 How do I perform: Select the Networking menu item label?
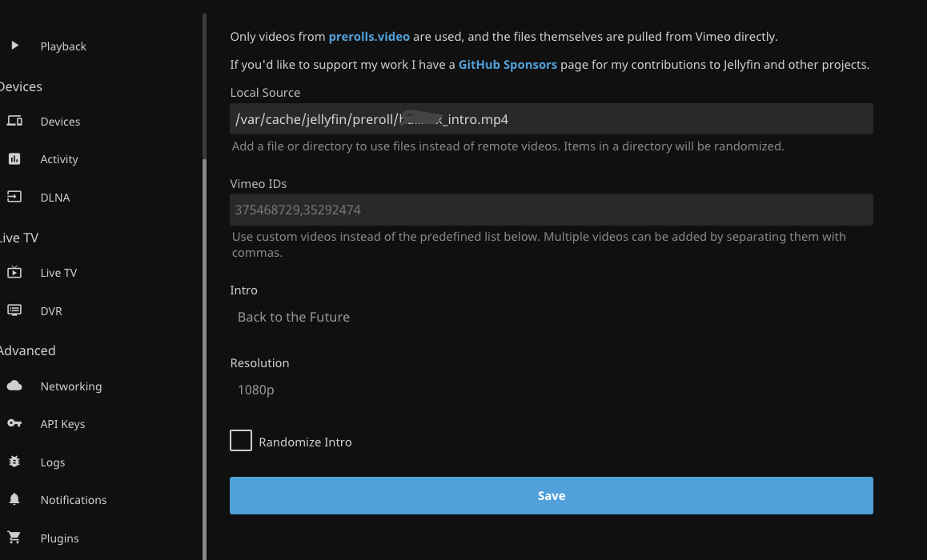click(71, 386)
